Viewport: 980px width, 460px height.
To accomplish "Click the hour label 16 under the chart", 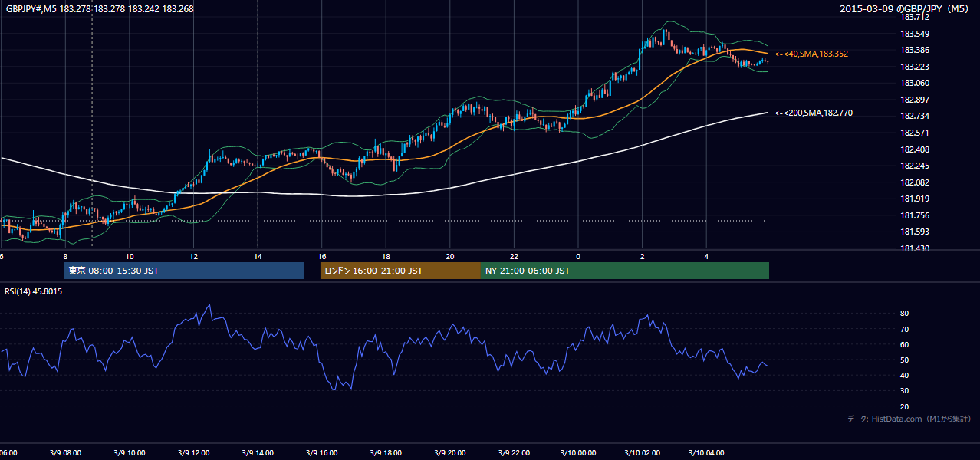I will tap(322, 256).
